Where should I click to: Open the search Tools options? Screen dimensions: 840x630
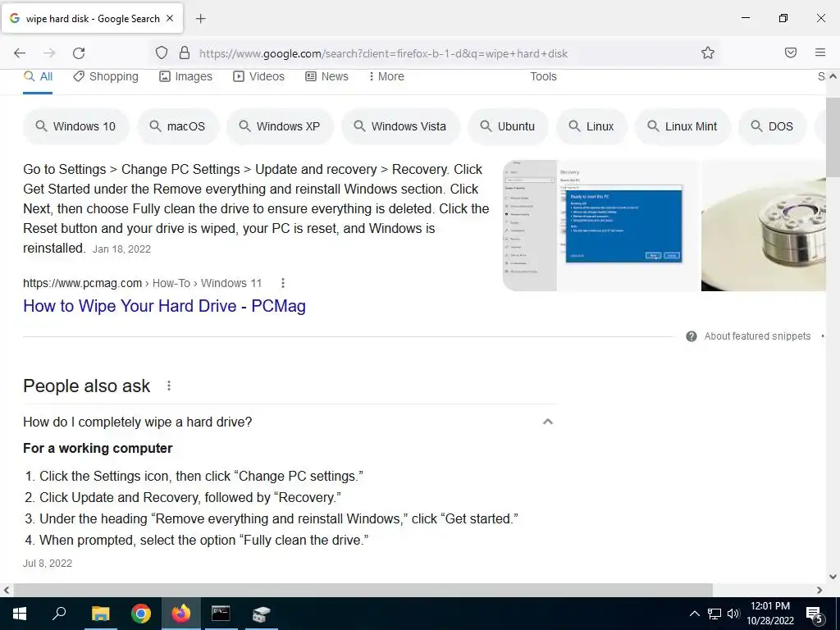click(x=543, y=76)
